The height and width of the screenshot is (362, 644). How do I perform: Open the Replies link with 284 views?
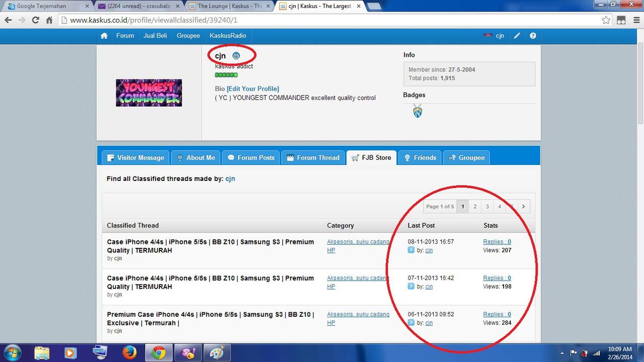tap(497, 314)
